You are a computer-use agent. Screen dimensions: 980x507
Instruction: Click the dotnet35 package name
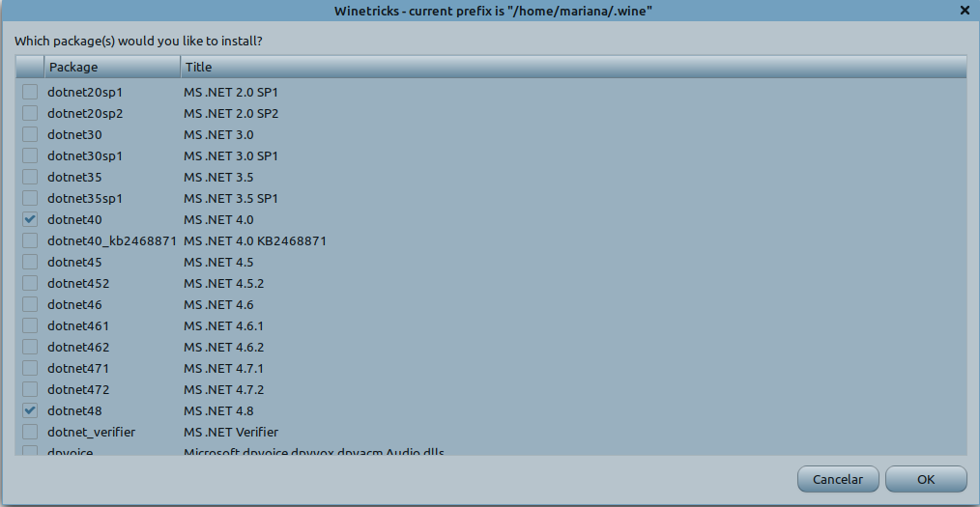(x=74, y=178)
